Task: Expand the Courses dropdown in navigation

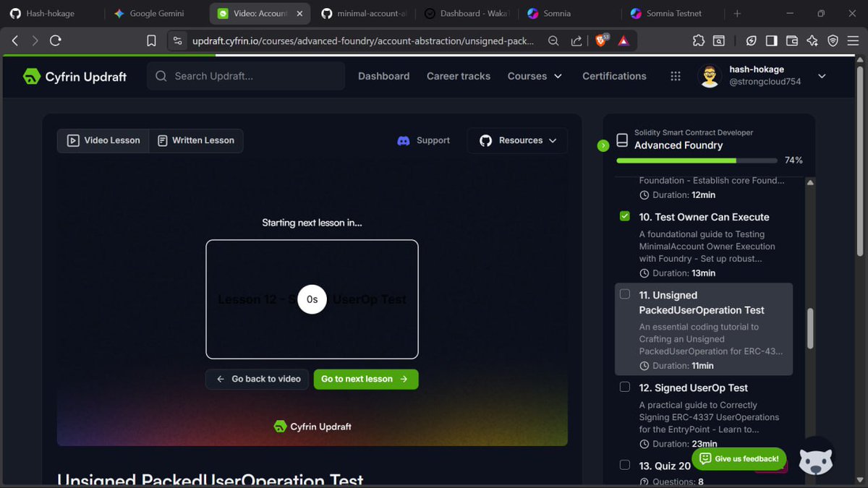Action: [x=535, y=76]
